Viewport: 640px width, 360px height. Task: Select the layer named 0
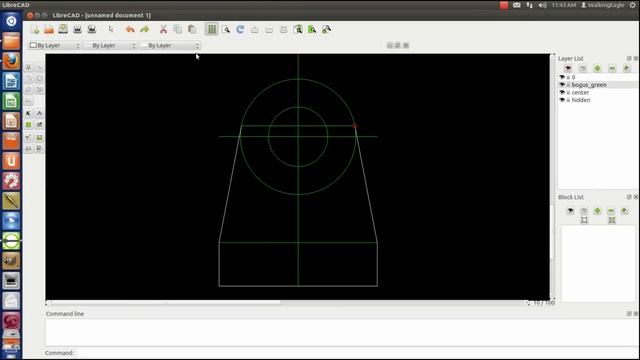point(573,77)
